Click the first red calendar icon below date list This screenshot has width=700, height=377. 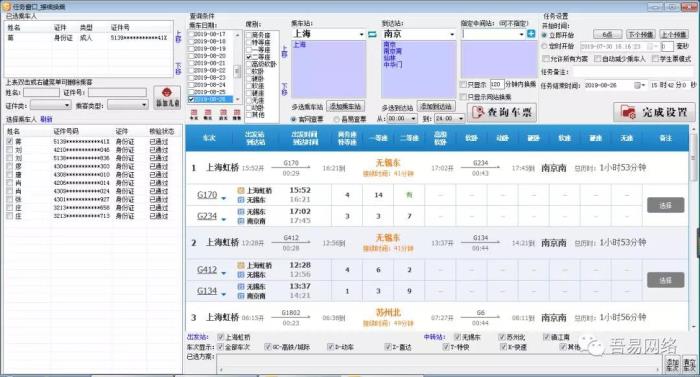pyautogui.click(x=194, y=115)
